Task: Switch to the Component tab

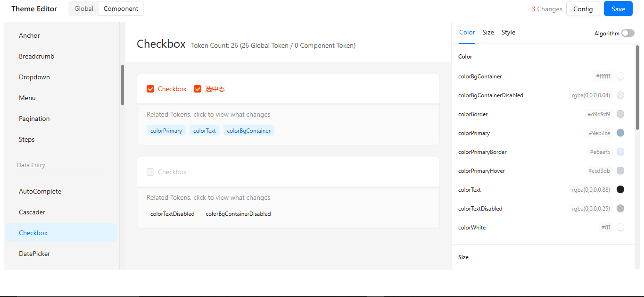Action: [x=121, y=8]
